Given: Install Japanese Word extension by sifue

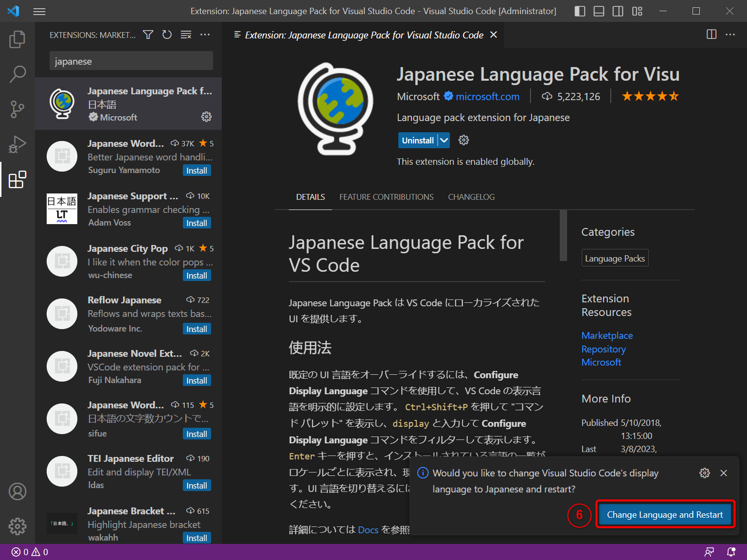Looking at the screenshot, I should point(196,434).
